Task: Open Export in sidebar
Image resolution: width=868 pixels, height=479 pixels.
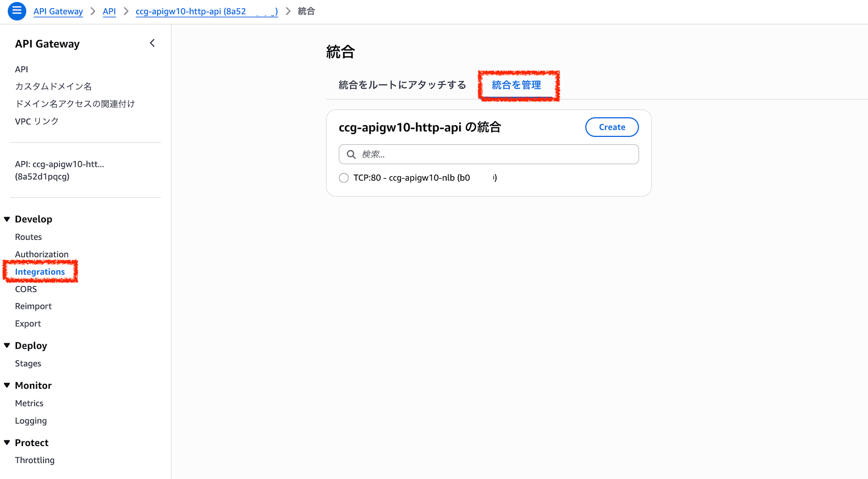Action: 28,324
